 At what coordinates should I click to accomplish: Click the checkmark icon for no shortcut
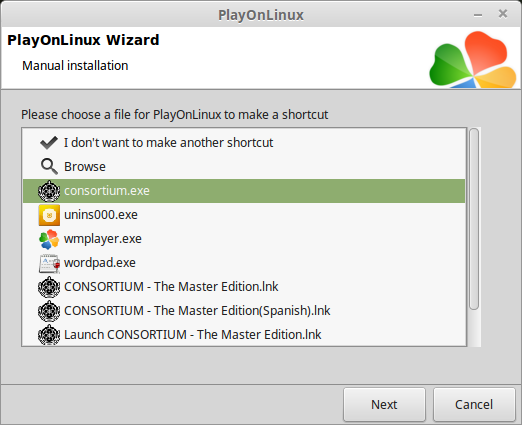pos(49,143)
